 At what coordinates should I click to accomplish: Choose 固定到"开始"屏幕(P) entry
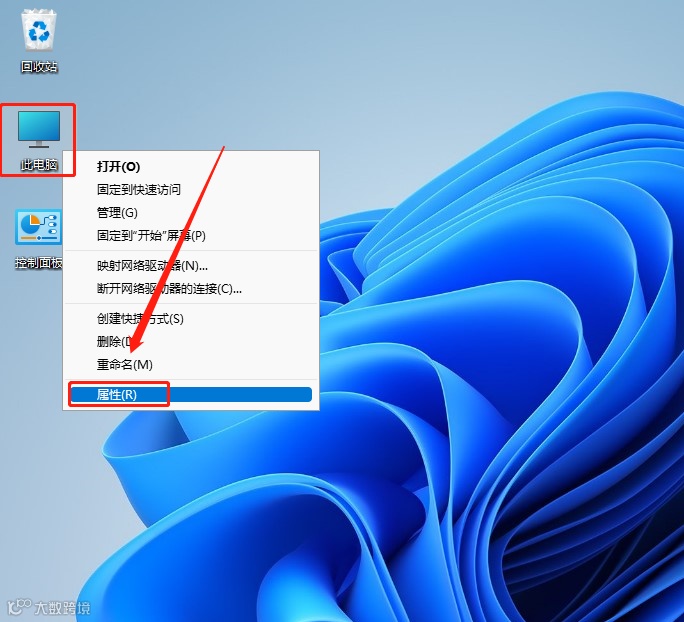point(191,236)
